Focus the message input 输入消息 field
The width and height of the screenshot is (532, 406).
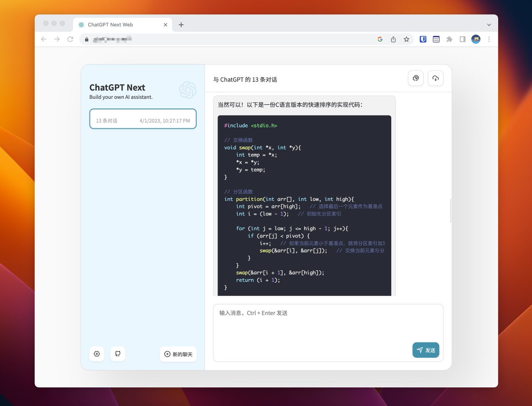328,332
